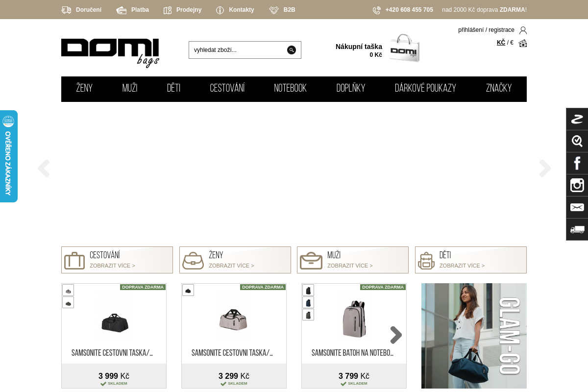Open the Děti category tile
The width and height of the screenshot is (588, 392).
[x=471, y=260]
